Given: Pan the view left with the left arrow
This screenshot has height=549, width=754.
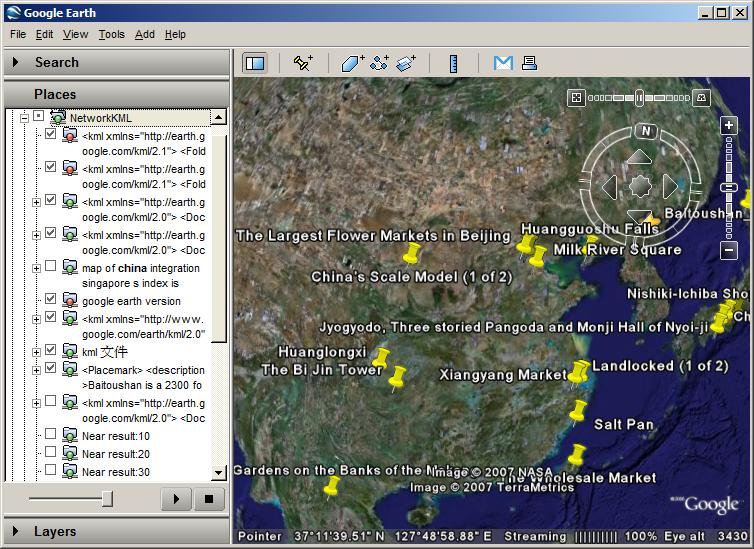Looking at the screenshot, I should [x=610, y=187].
